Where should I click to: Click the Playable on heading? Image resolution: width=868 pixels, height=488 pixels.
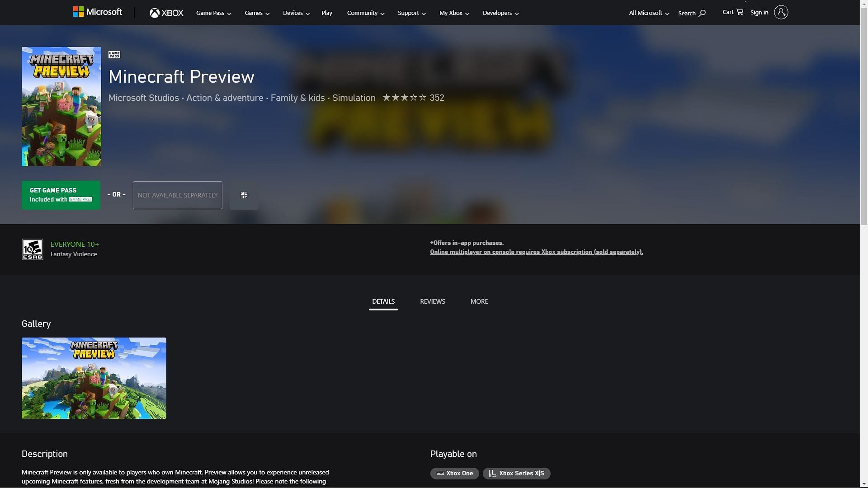click(x=453, y=454)
